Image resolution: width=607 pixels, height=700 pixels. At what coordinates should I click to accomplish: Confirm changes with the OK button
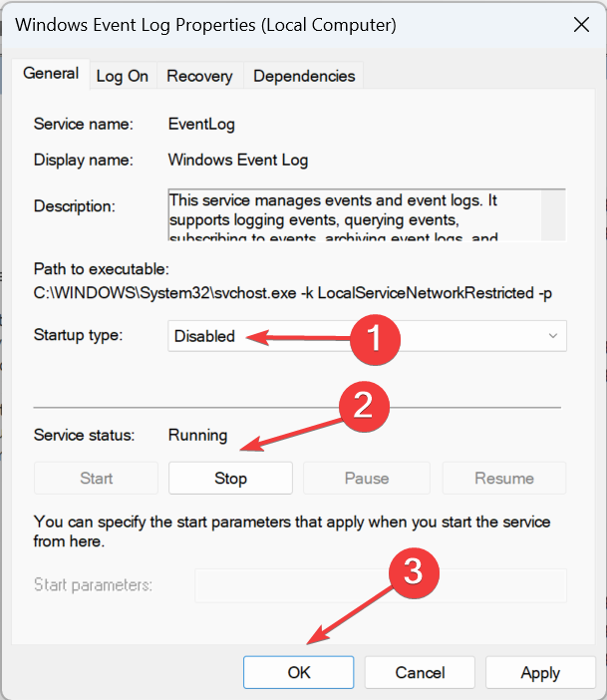click(x=299, y=673)
